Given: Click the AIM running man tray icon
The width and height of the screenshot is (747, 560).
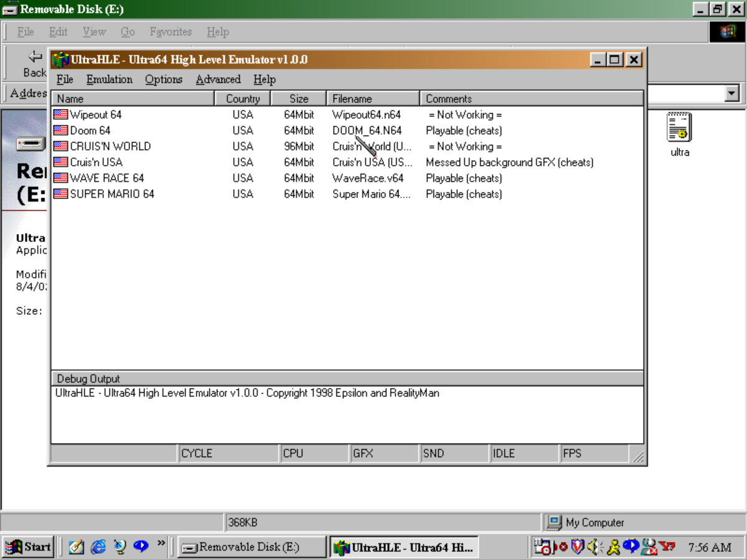Looking at the screenshot, I should point(613,547).
